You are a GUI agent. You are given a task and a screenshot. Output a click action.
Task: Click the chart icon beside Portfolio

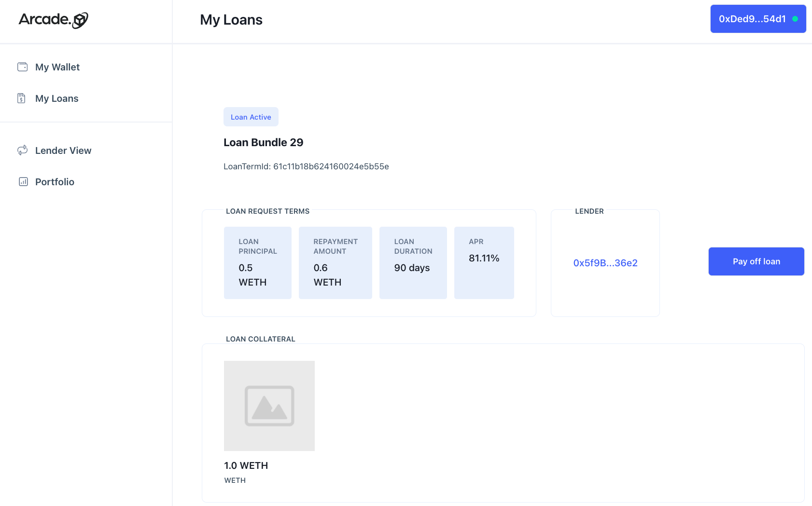pos(23,182)
